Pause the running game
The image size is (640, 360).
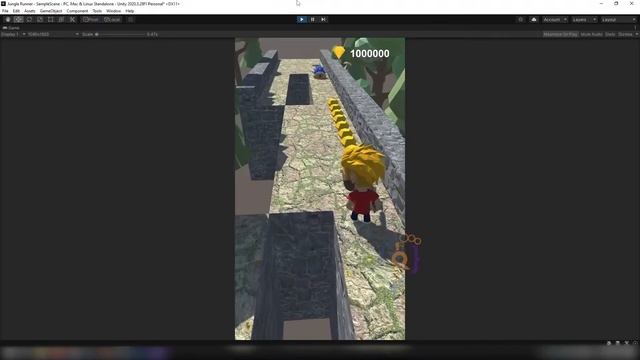313,20
